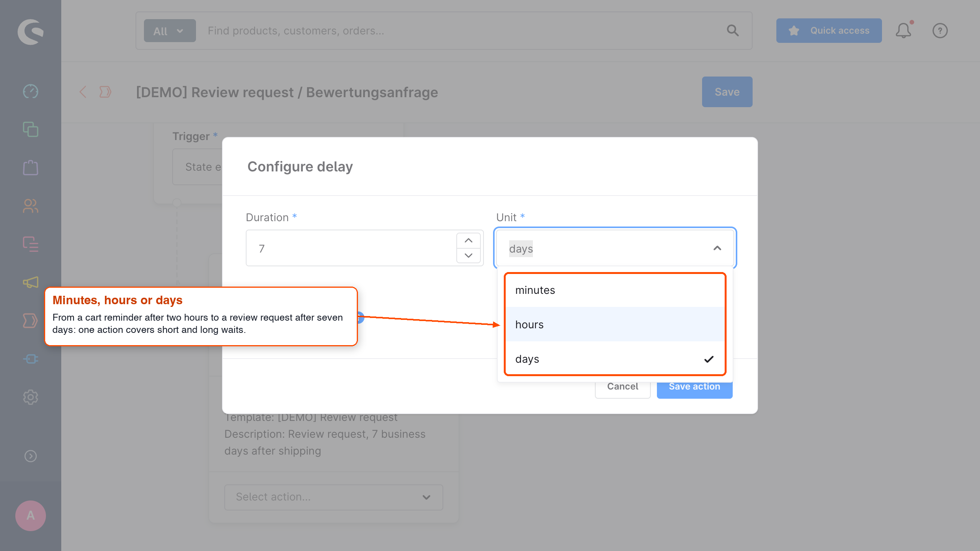This screenshot has width=980, height=551.
Task: Open the Orders shopping bag icon
Action: pos(31,168)
